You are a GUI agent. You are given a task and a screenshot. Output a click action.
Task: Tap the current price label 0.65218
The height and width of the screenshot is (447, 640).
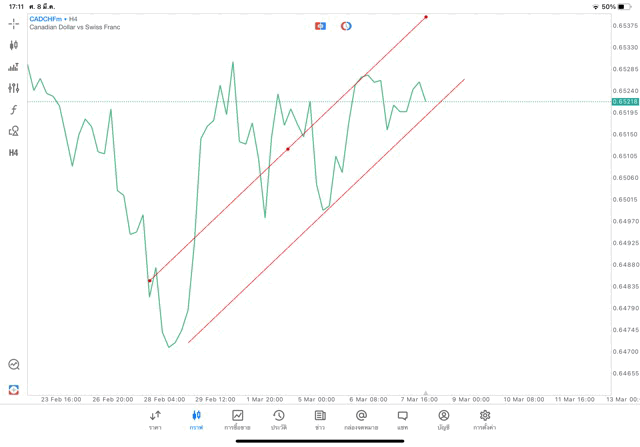pos(625,102)
